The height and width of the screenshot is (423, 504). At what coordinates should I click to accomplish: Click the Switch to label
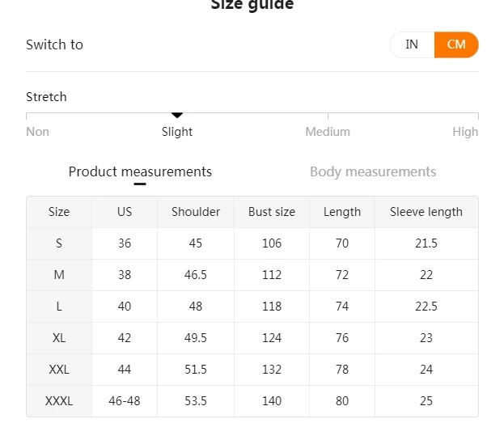pyautogui.click(x=54, y=44)
